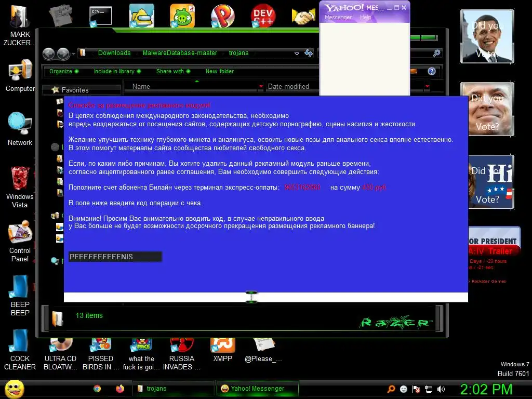This screenshot has height=399, width=532.
Task: Open the Help menu in Yahoo! Messenger
Action: 365,17
